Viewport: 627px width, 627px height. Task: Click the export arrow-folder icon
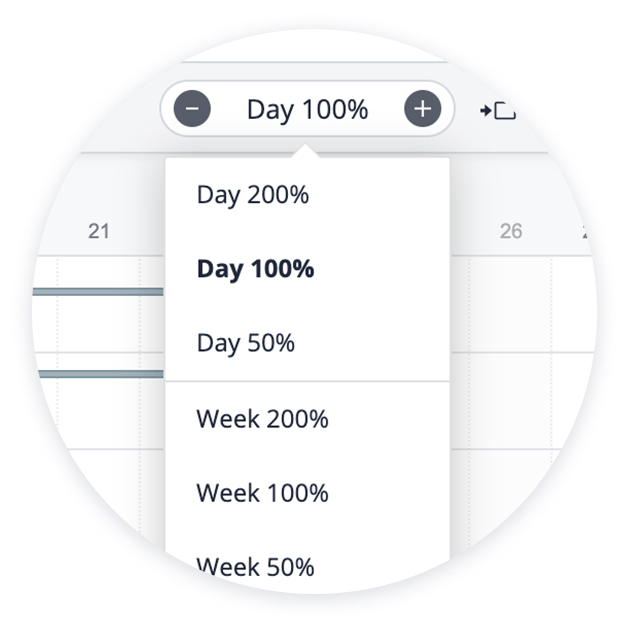coord(498,110)
